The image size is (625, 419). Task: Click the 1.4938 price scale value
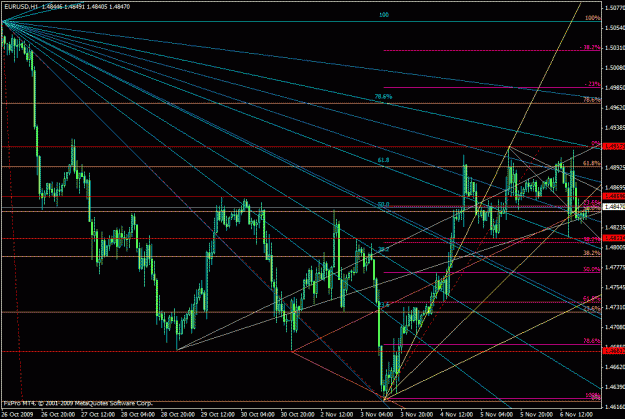(x=615, y=127)
